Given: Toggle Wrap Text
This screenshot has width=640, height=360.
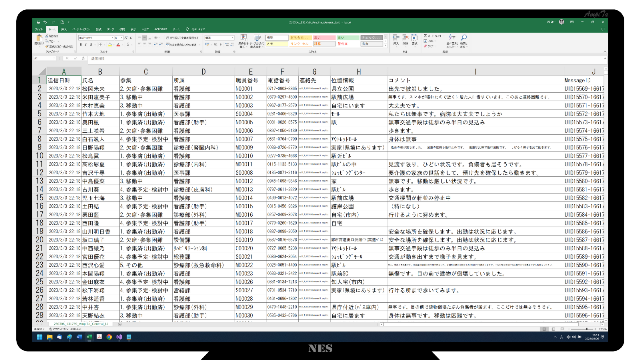Looking at the screenshot, I should [182, 38].
